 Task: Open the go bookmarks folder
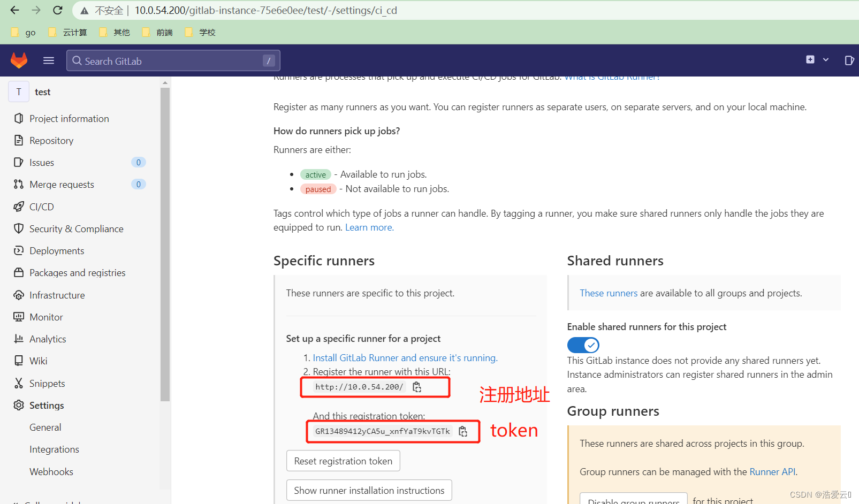[x=24, y=33]
